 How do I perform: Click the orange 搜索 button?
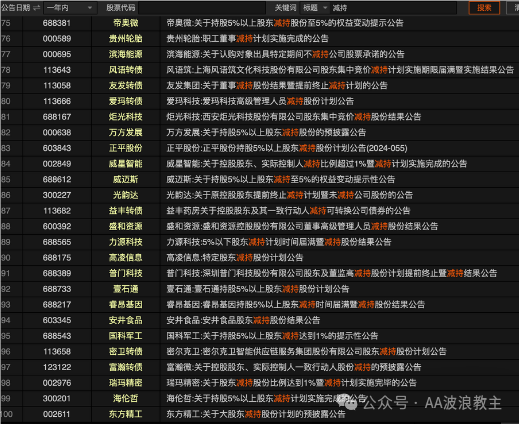click(x=484, y=8)
